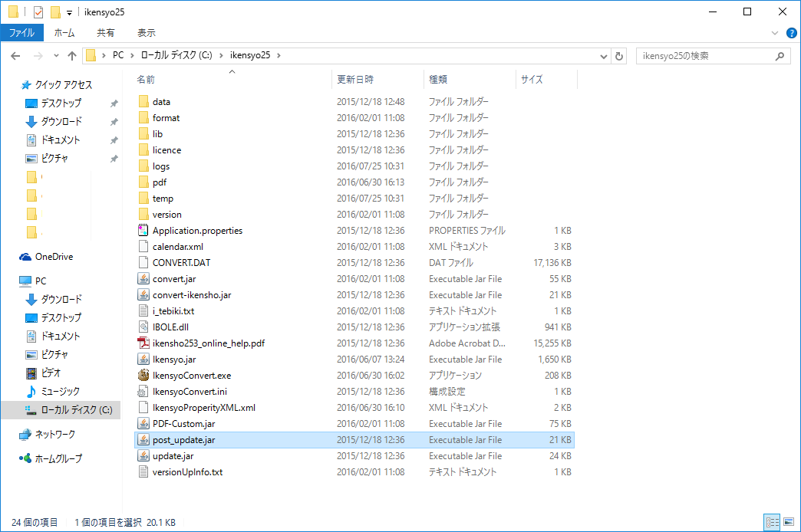This screenshot has width=801, height=532.
Task: Navigate back with the back arrow
Action: coord(16,55)
